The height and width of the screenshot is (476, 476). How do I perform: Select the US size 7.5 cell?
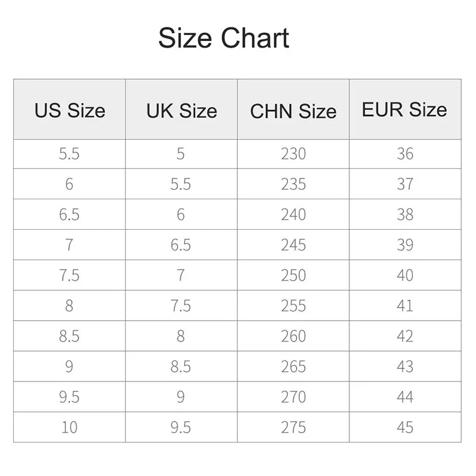pyautogui.click(x=69, y=275)
